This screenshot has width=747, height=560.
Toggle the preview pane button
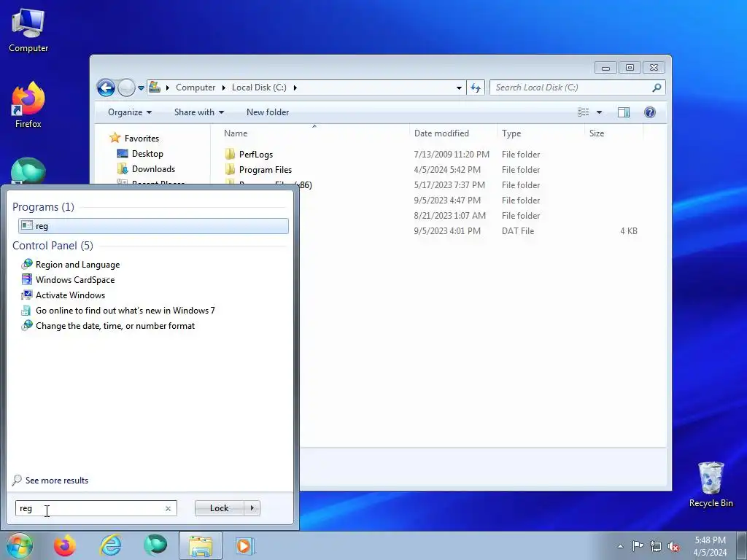click(623, 112)
